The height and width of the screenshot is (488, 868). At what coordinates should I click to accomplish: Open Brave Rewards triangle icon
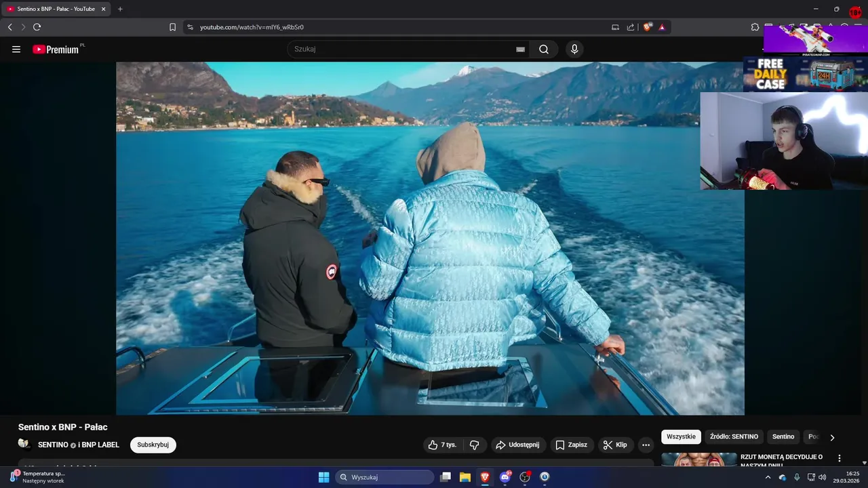662,27
